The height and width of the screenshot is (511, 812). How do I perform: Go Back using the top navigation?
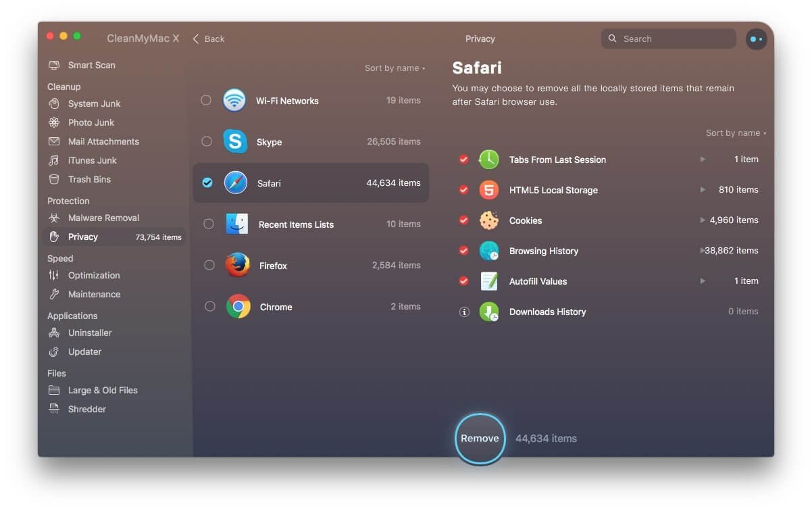(209, 39)
